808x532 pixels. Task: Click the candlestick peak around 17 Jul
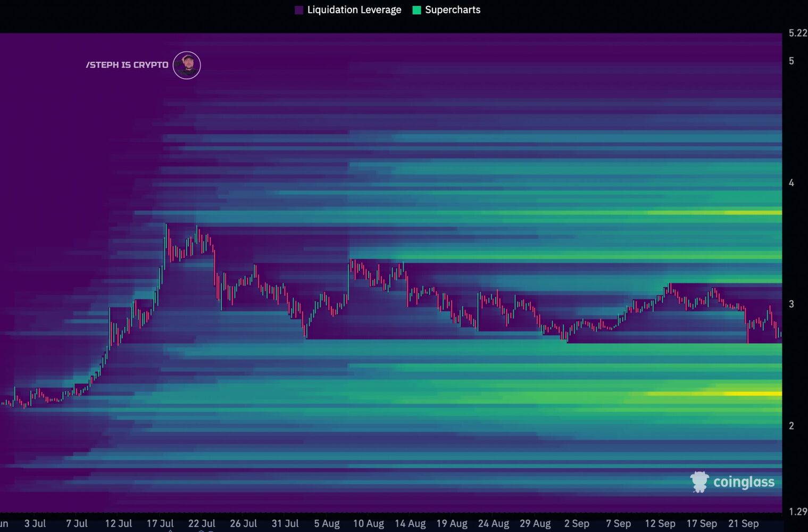tap(166, 225)
